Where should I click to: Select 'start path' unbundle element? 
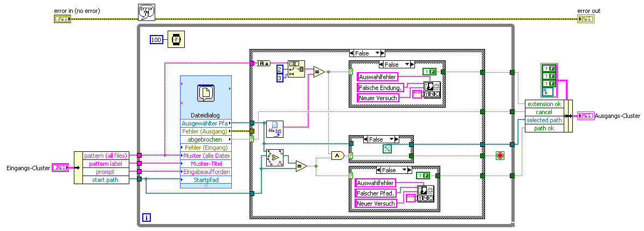[x=106, y=180]
